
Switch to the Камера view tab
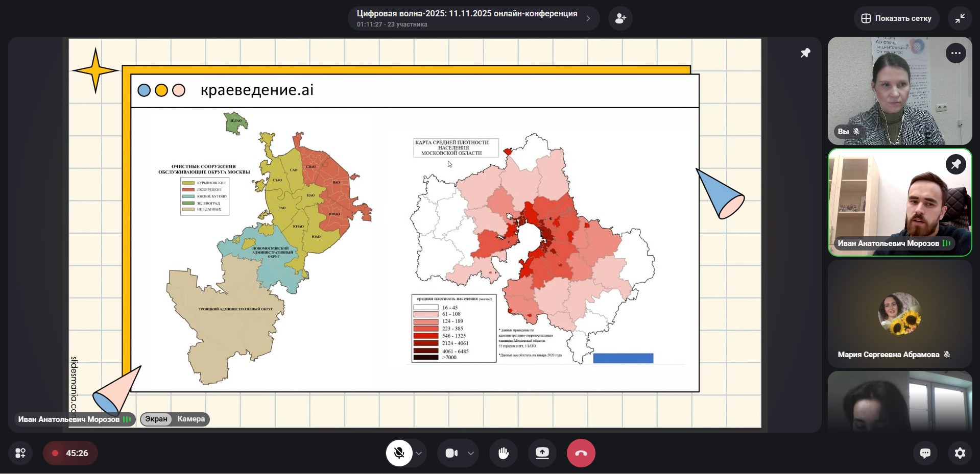(x=191, y=419)
